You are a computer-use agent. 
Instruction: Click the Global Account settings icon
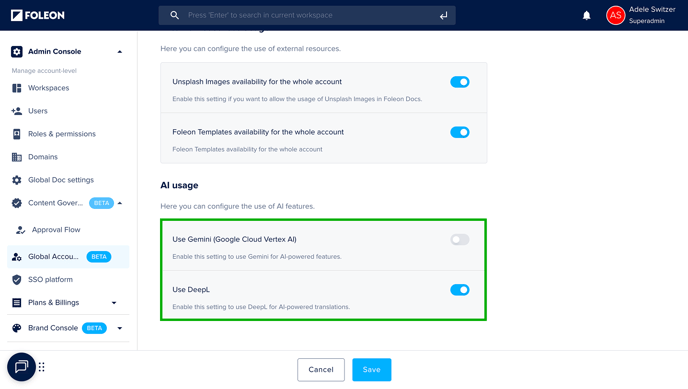pyautogui.click(x=17, y=257)
